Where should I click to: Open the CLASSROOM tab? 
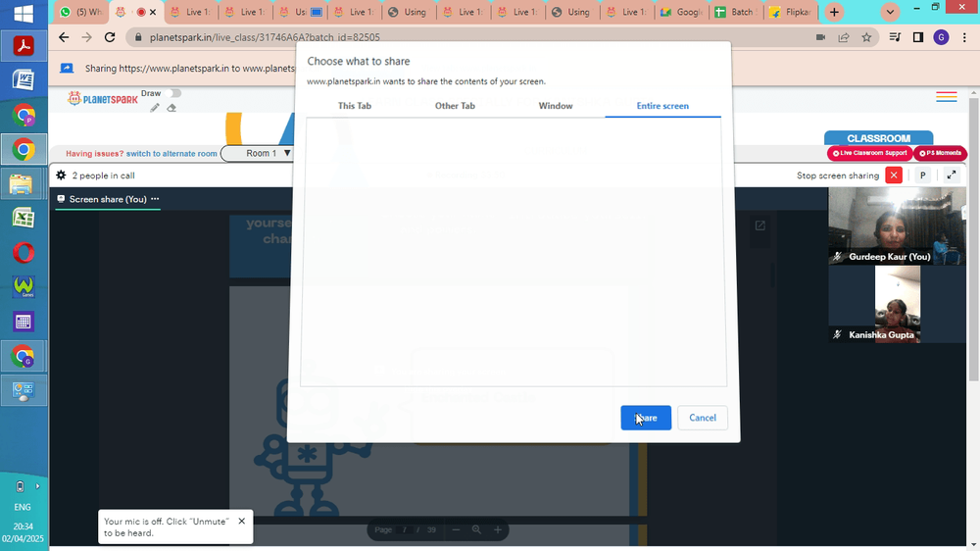coord(878,138)
